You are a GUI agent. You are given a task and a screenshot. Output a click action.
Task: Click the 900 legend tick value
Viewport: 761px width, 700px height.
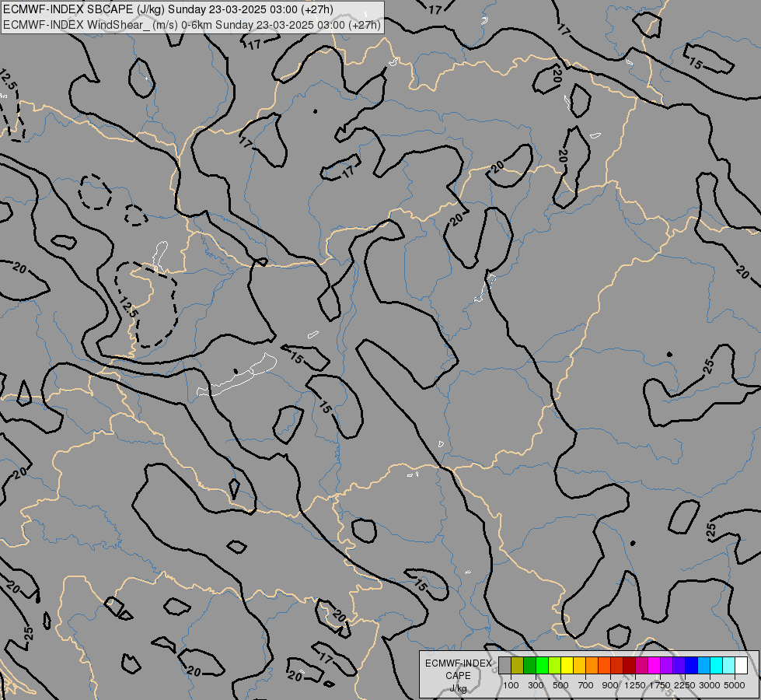click(610, 685)
